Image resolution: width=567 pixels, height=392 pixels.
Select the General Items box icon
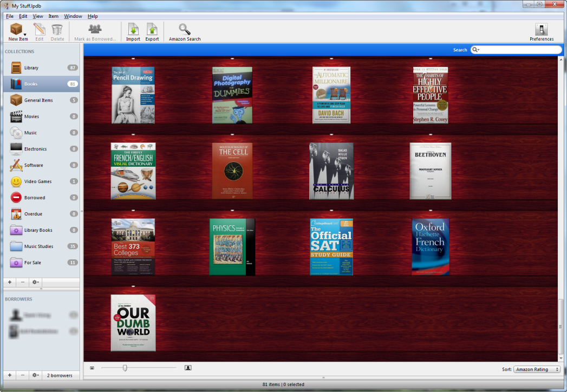(x=16, y=100)
